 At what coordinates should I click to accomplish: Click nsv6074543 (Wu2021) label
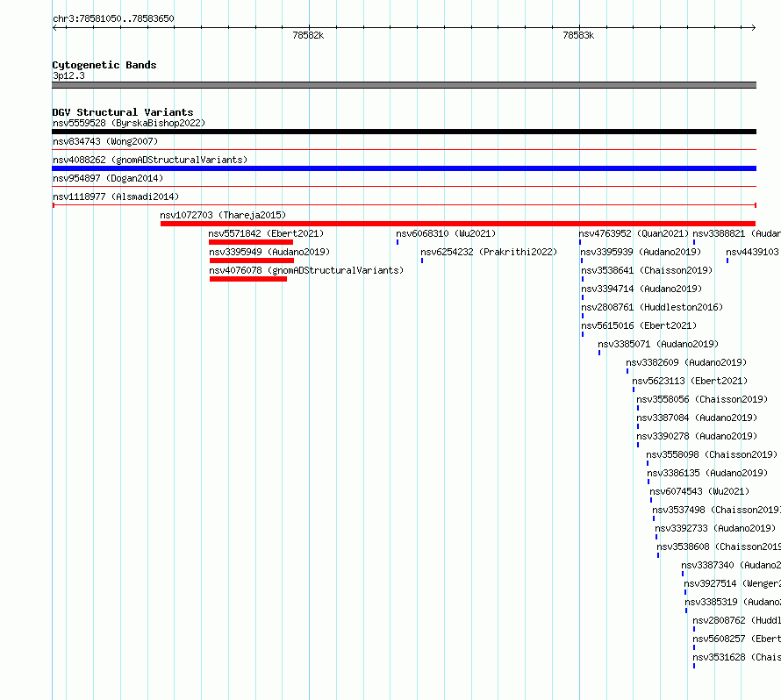[699, 491]
